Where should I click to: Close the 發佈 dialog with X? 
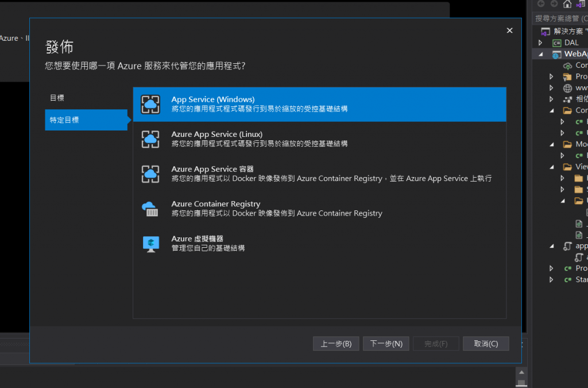coord(510,30)
